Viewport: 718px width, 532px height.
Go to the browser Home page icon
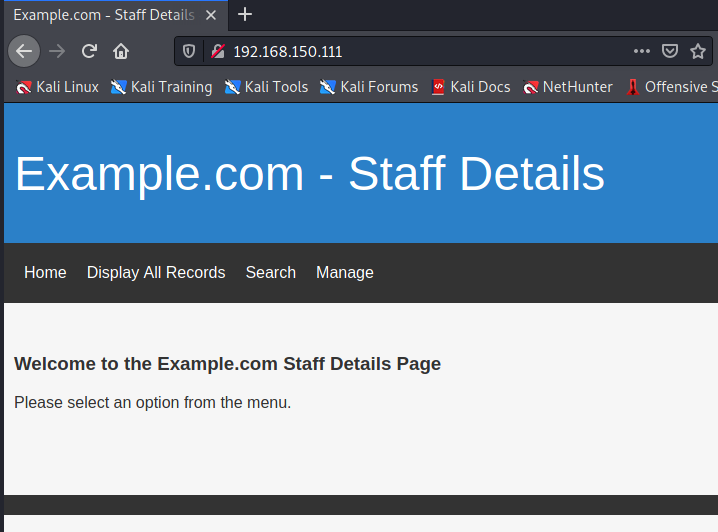(x=121, y=51)
